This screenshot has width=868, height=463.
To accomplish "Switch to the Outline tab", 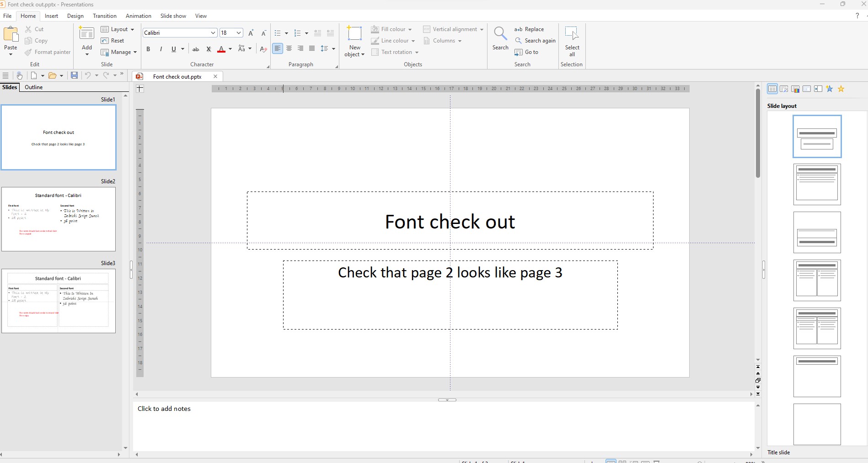I will 33,87.
